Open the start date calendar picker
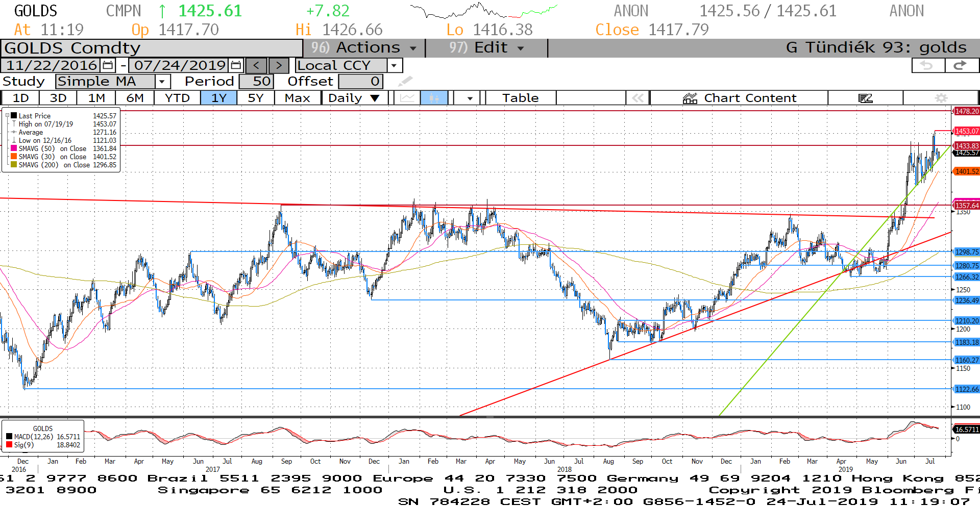This screenshot has height=530, width=980. point(108,65)
